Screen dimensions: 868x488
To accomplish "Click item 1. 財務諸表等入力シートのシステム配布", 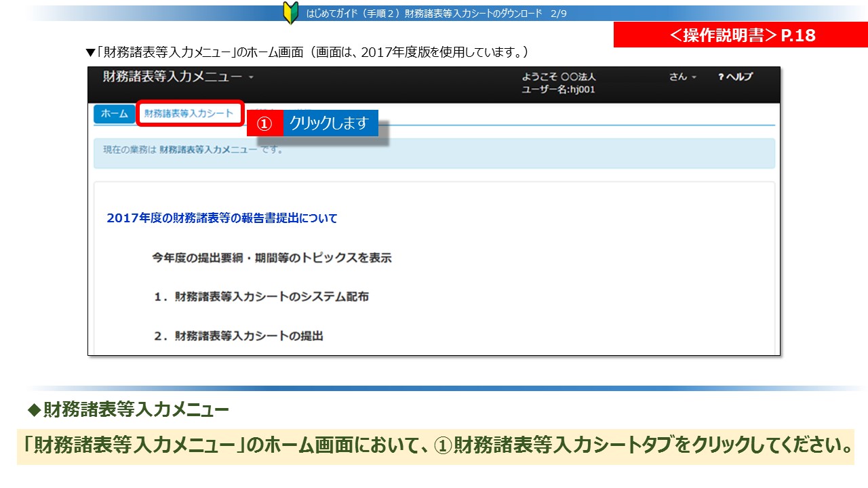I will (260, 296).
